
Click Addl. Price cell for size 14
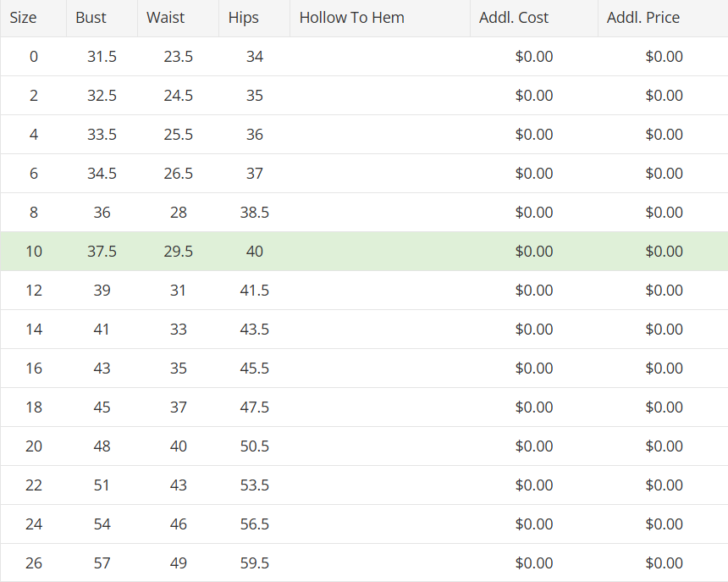pos(663,330)
